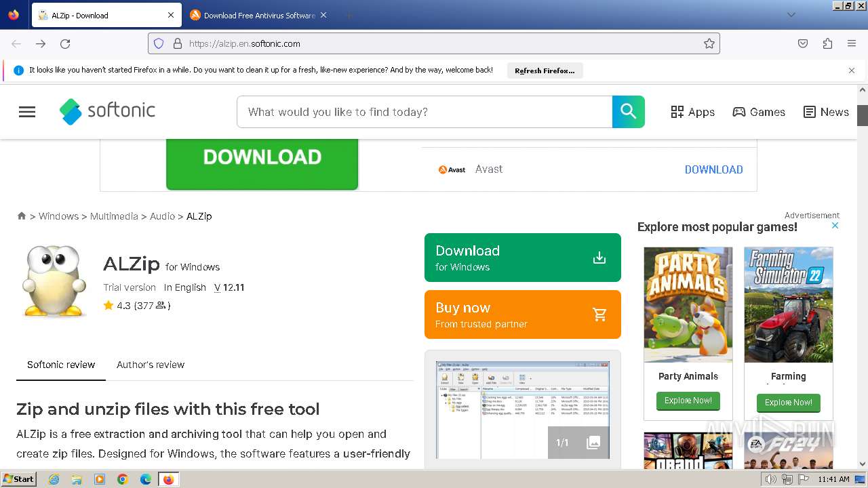Viewport: 868px width, 488px height.
Task: Open Multimedia breadcrumb link
Action: tap(114, 216)
